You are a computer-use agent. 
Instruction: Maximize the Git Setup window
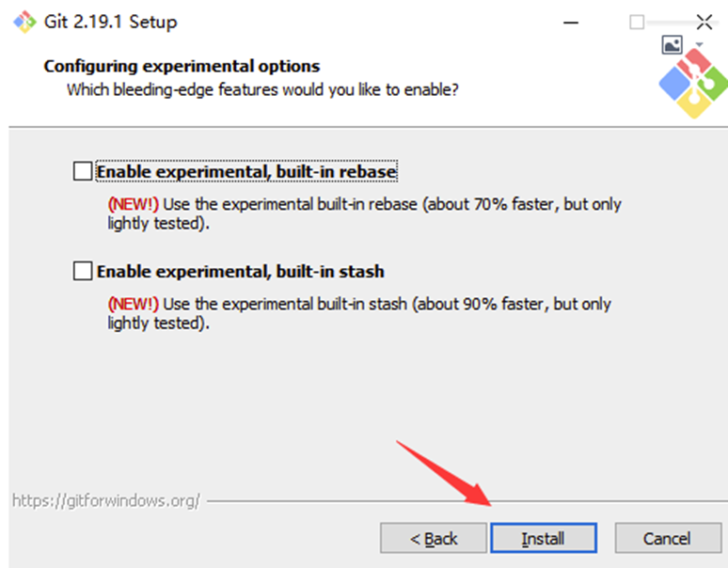637,21
